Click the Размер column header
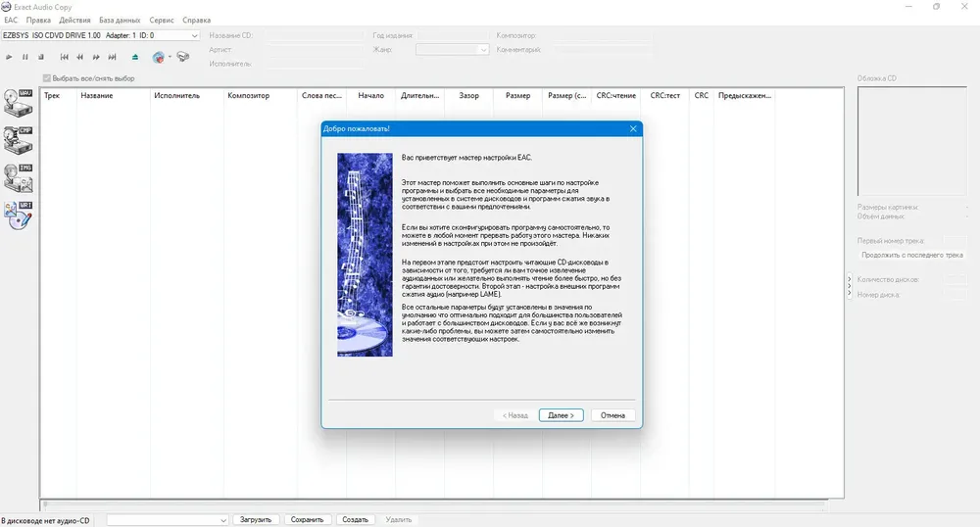 pos(517,96)
